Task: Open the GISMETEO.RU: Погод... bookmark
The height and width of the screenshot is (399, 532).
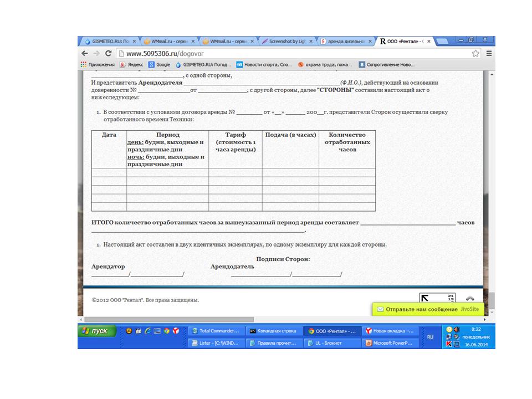Action: pos(203,64)
